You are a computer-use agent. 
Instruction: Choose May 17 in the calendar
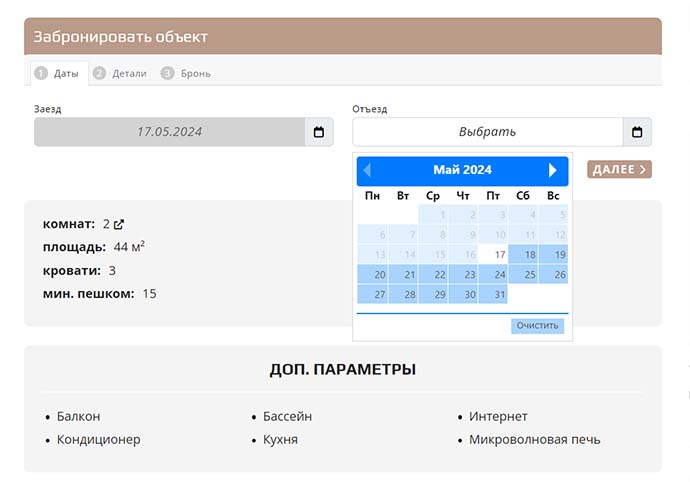pyautogui.click(x=493, y=254)
